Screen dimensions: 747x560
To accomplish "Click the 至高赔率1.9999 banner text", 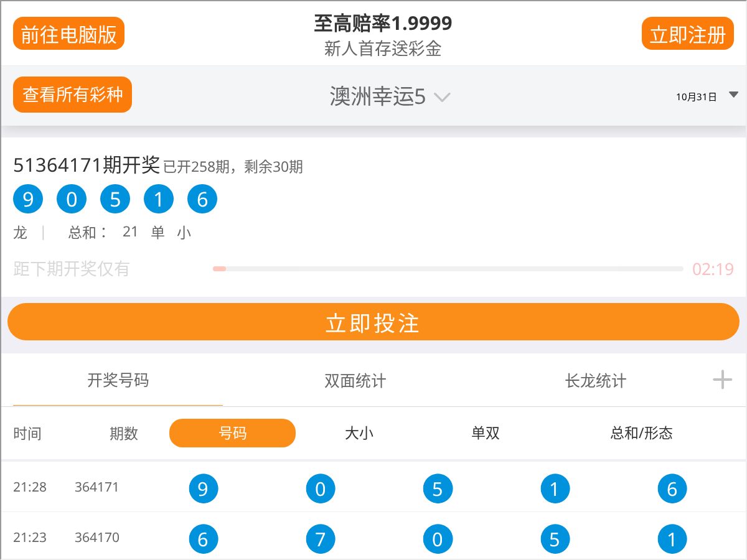I will [383, 24].
